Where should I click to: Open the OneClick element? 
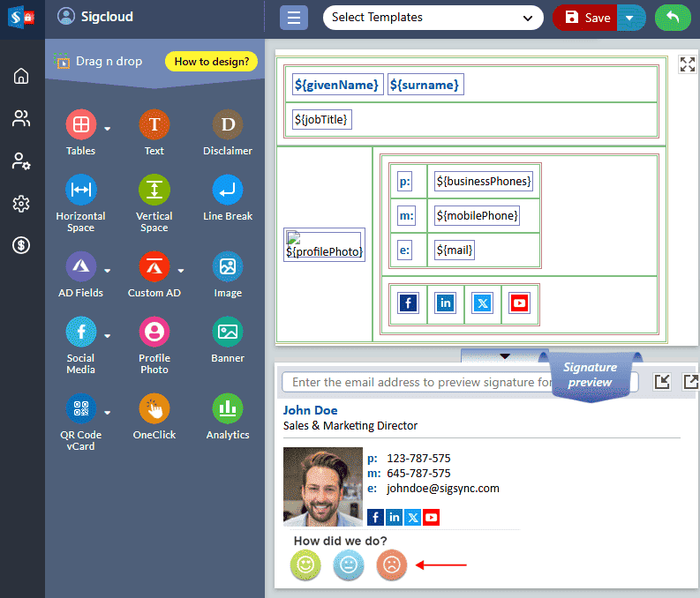pos(154,408)
